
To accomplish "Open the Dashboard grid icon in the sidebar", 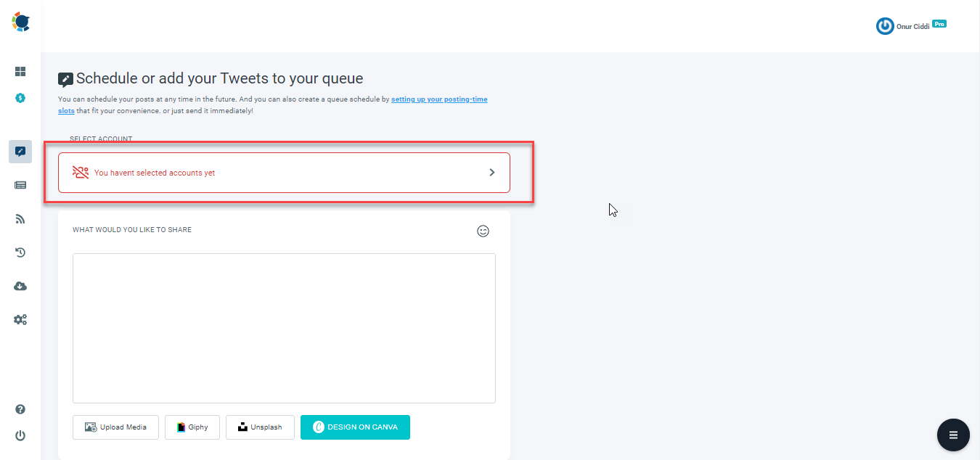I will 20,72.
